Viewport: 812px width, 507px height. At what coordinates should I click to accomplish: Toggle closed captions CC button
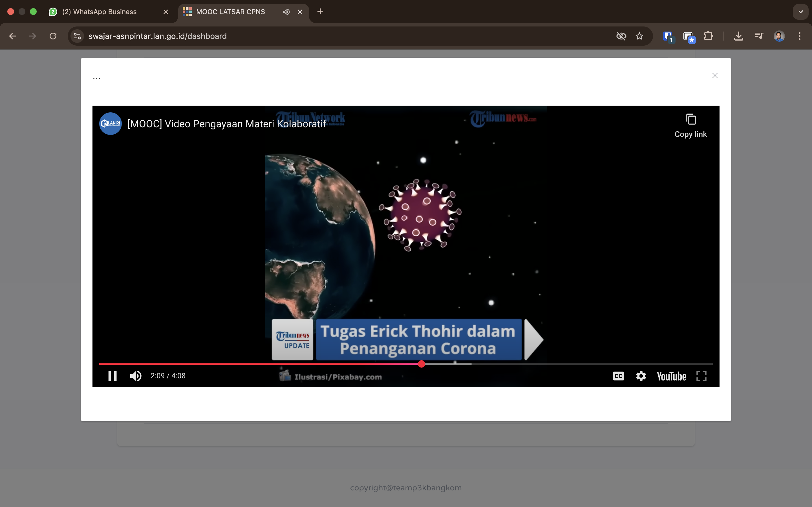[x=618, y=376]
